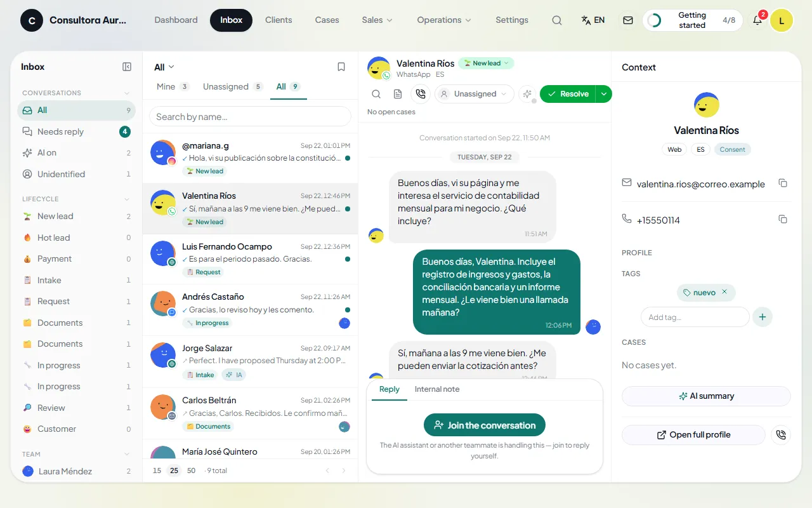The image size is (812, 508).
Task: Copy the phone number +15550114
Action: (783, 219)
